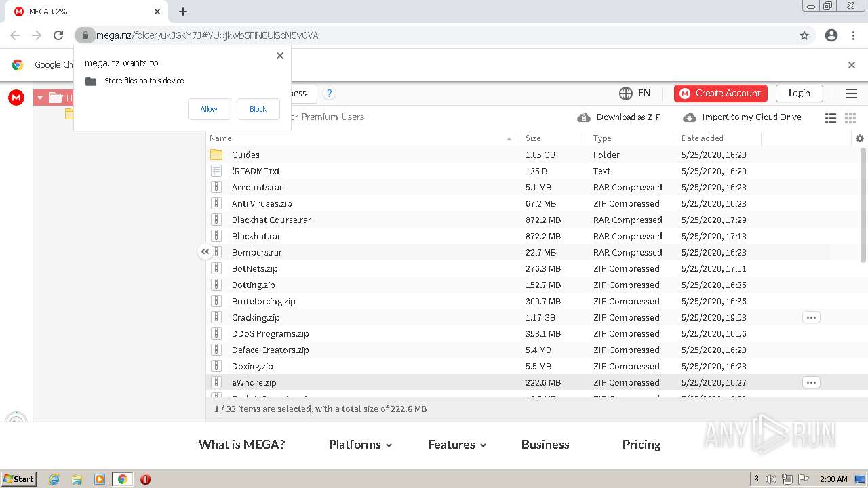868x488 pixels.
Task: Sort files by Type column
Action: [629, 138]
